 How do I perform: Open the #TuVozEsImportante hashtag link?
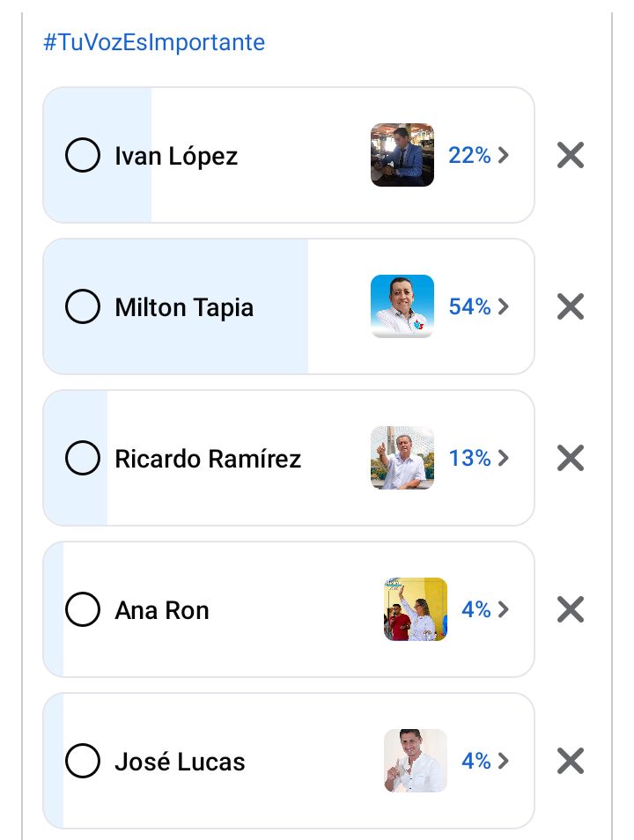(154, 41)
